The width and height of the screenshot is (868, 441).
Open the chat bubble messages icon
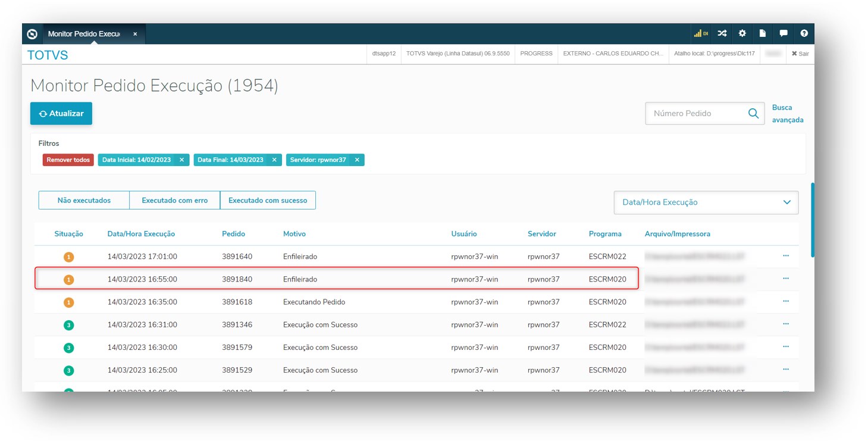784,34
